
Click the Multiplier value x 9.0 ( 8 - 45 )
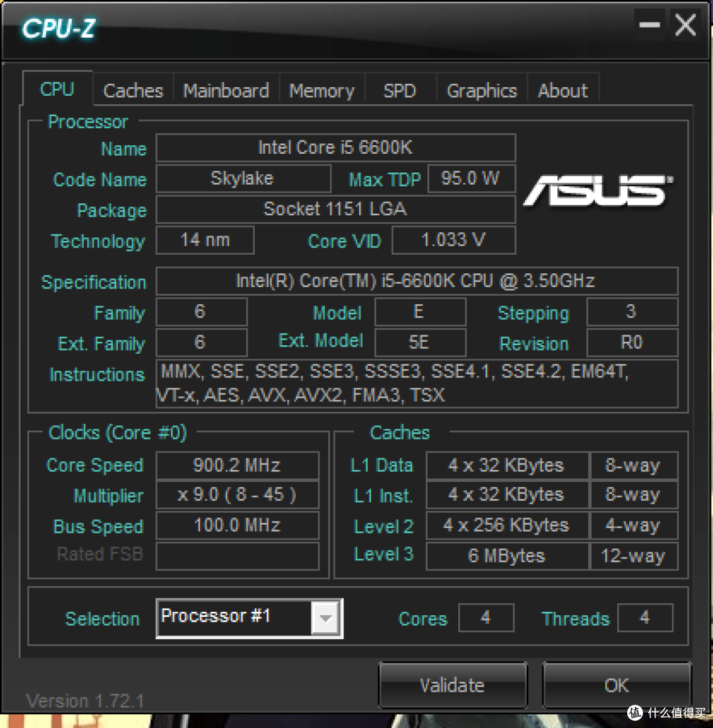[x=238, y=495]
